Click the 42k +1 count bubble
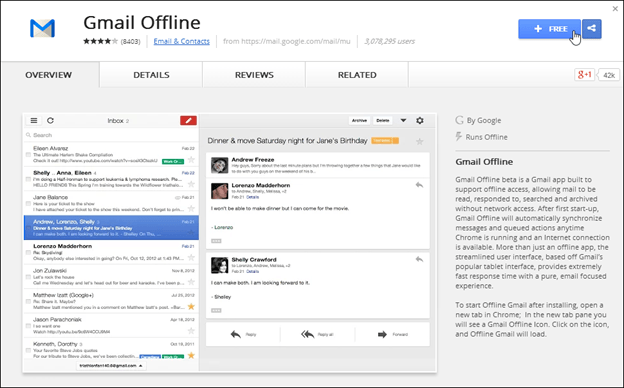The image size is (624, 388). click(x=609, y=75)
